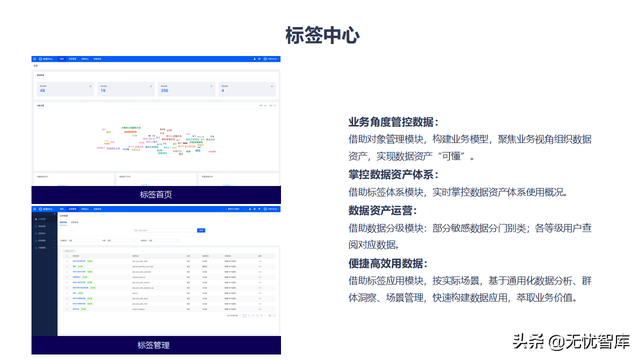Image resolution: width=640 pixels, height=360 pixels.
Task: Open the tag name link in the first table row
Action: [79, 261]
